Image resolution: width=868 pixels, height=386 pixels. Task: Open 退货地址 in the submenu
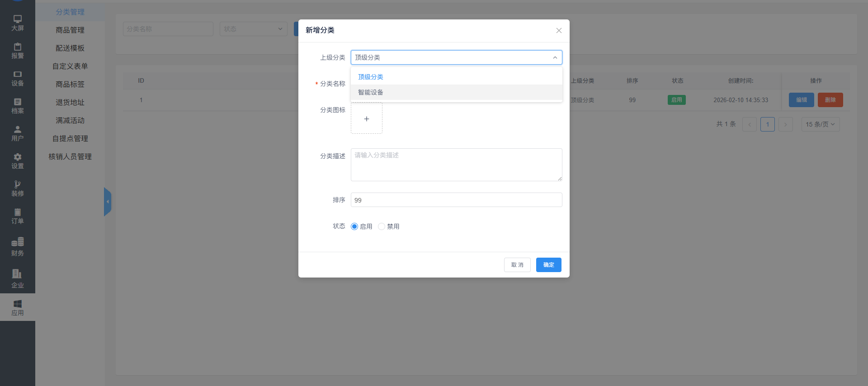point(70,102)
